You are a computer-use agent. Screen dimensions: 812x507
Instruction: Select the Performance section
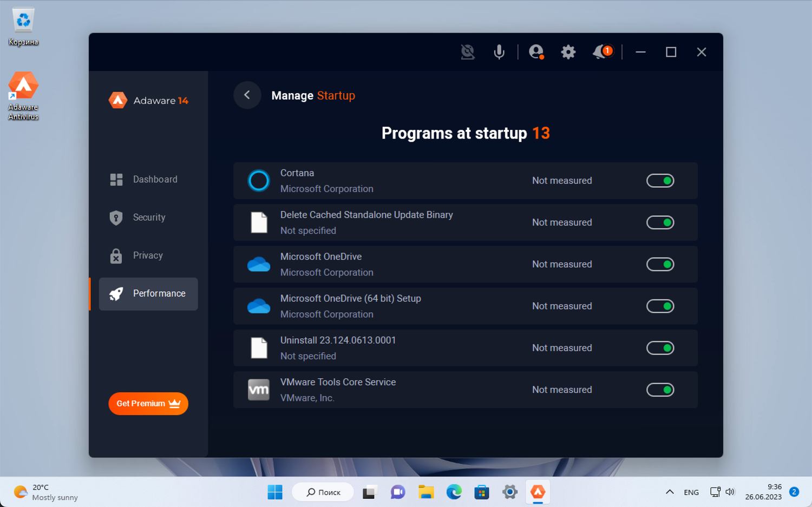(x=148, y=294)
